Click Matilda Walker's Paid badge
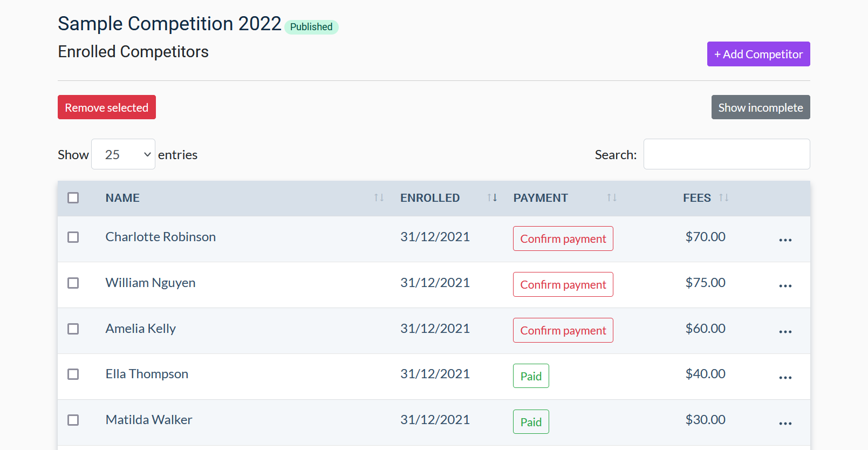 (x=531, y=422)
